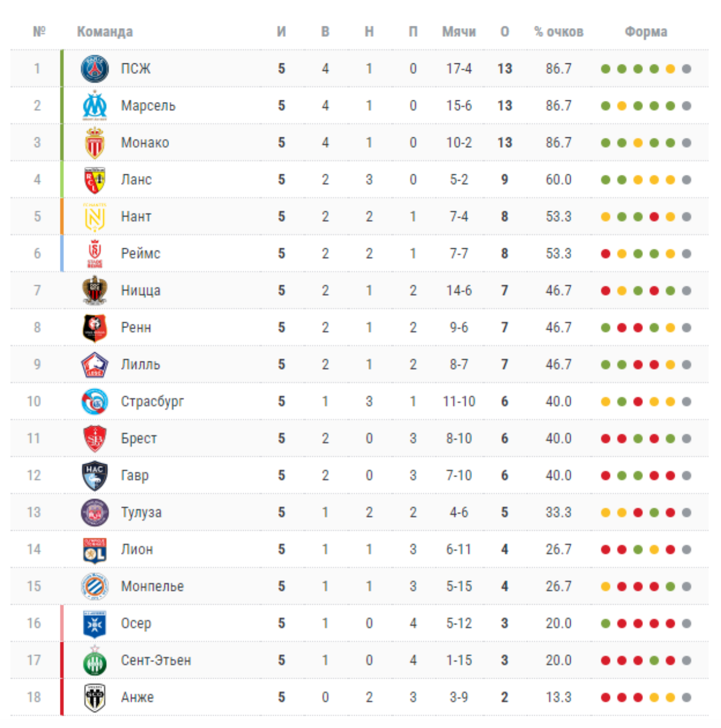Click the Форма column header
Image resolution: width=721 pixels, height=728 pixels.
(x=645, y=32)
